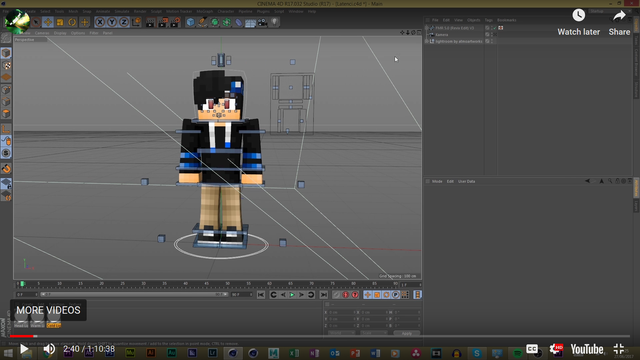Select the Rotate tool in top toolbar
640x360 pixels.
click(72, 22)
